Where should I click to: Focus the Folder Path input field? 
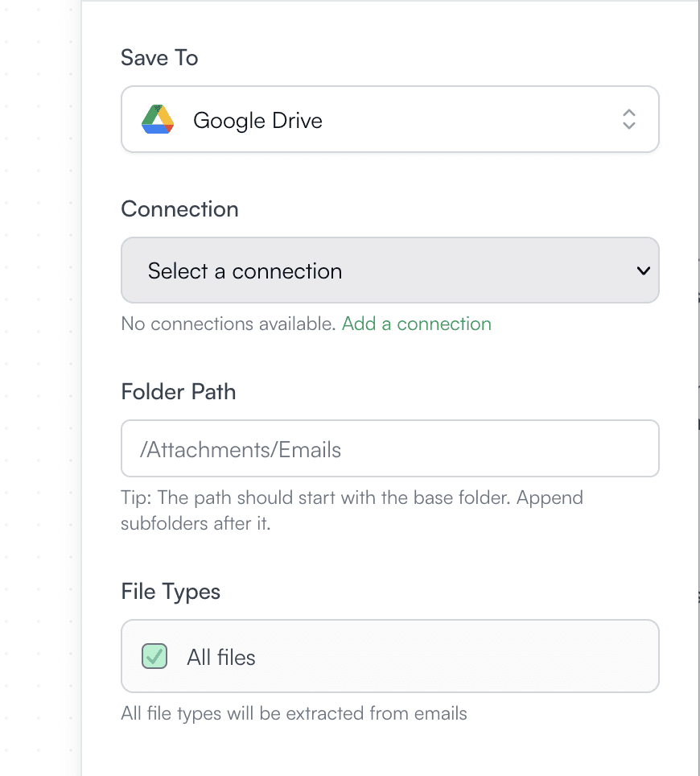tap(389, 448)
